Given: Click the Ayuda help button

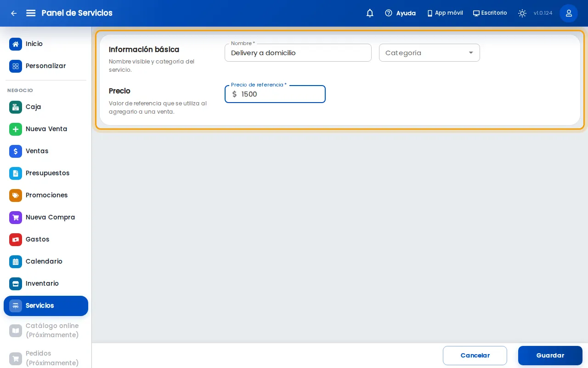Looking at the screenshot, I should (x=400, y=13).
